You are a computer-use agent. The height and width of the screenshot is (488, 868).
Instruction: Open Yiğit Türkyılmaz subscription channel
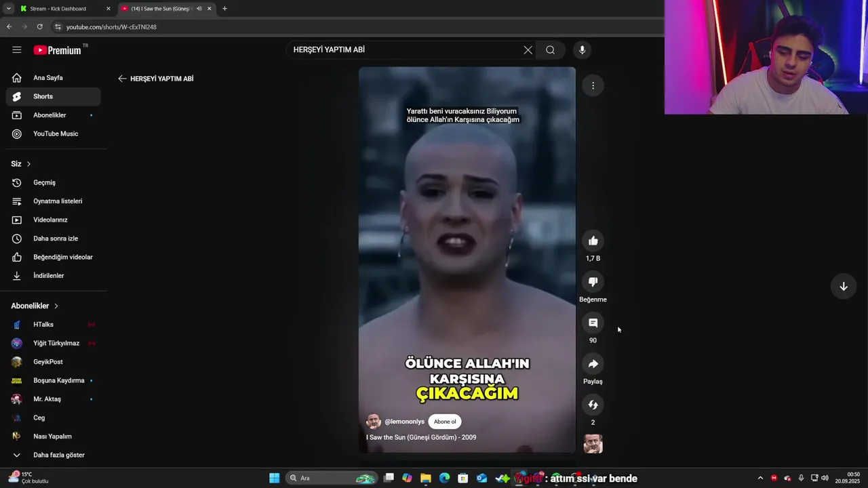[53, 343]
